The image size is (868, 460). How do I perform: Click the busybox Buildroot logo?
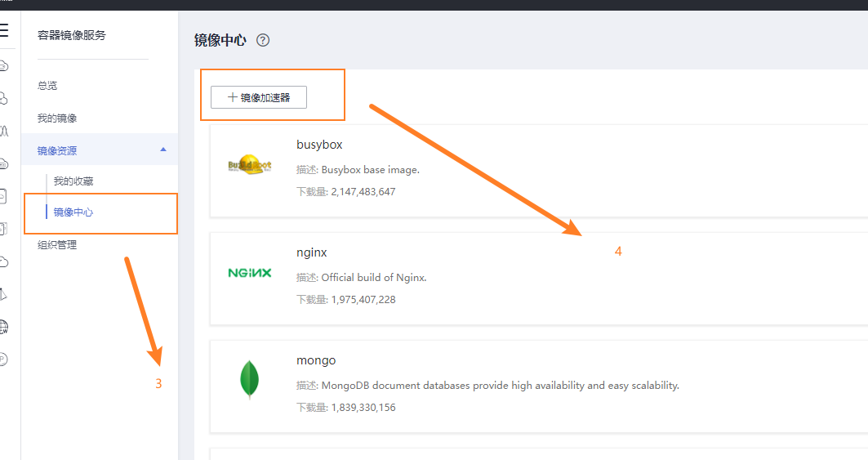250,164
